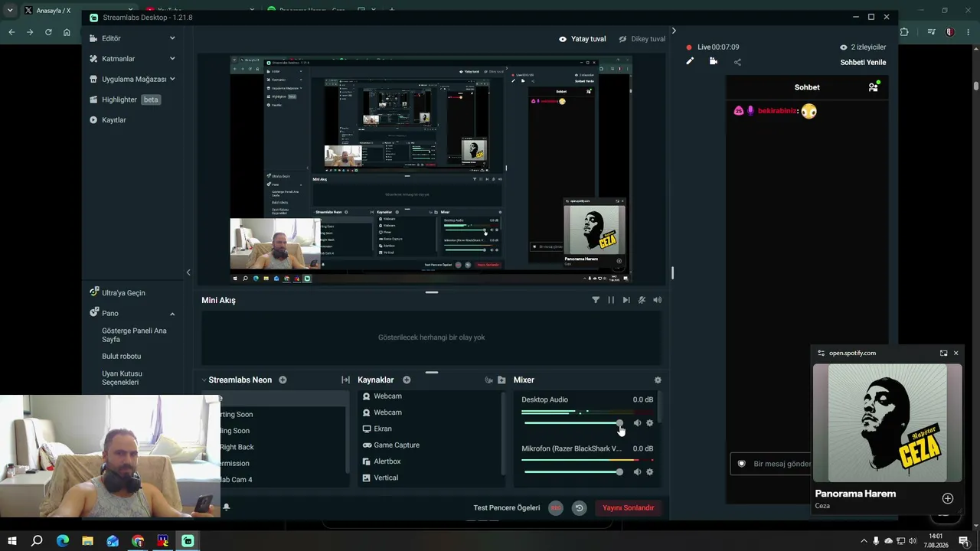Toggle Mini Akış speaker volume icon
This screenshot has width=980, height=551.
pos(657,300)
